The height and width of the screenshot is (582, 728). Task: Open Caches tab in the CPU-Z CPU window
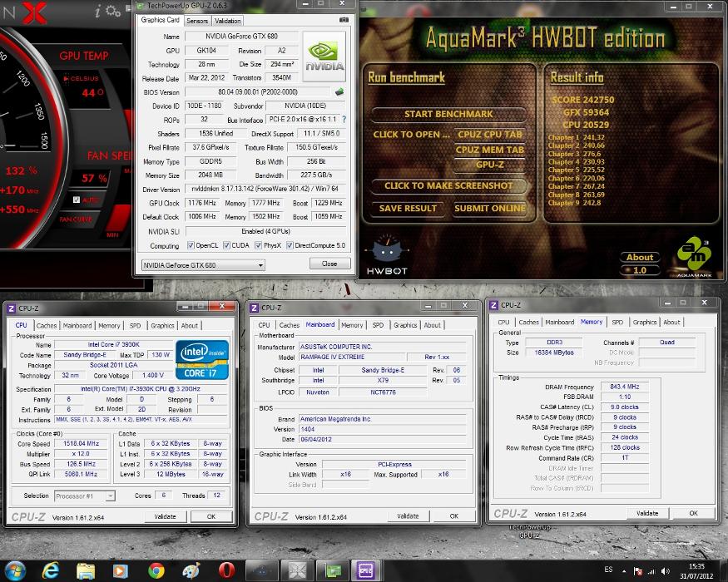coord(47,326)
